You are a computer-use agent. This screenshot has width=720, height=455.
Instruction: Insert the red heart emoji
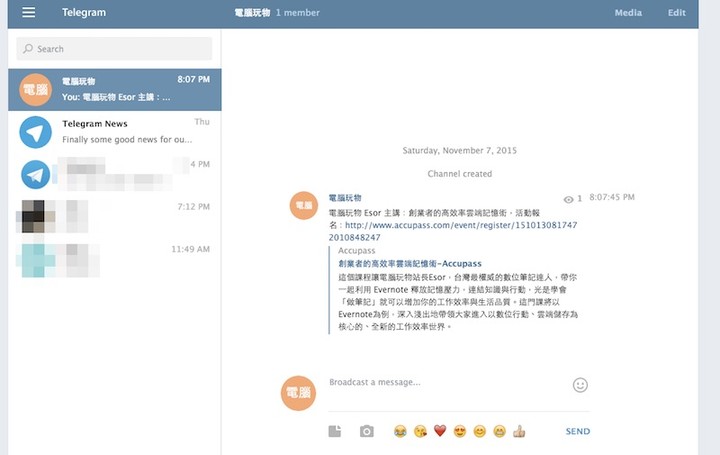click(x=440, y=431)
